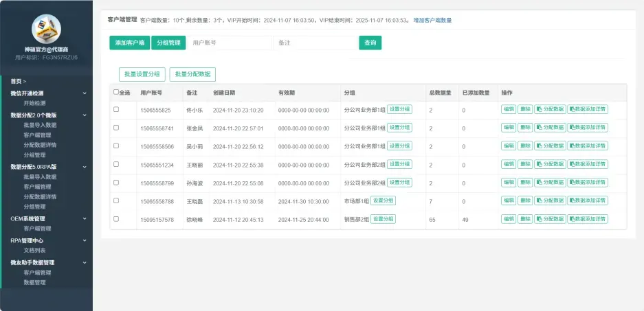Toggle the 全选 select-all checkbox
This screenshot has width=644, height=311.
pyautogui.click(x=116, y=92)
